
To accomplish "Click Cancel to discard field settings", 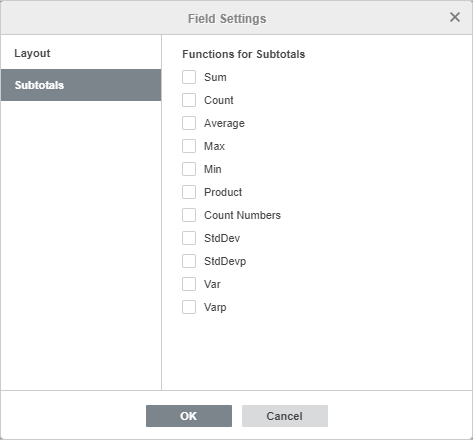I will click(x=285, y=416).
